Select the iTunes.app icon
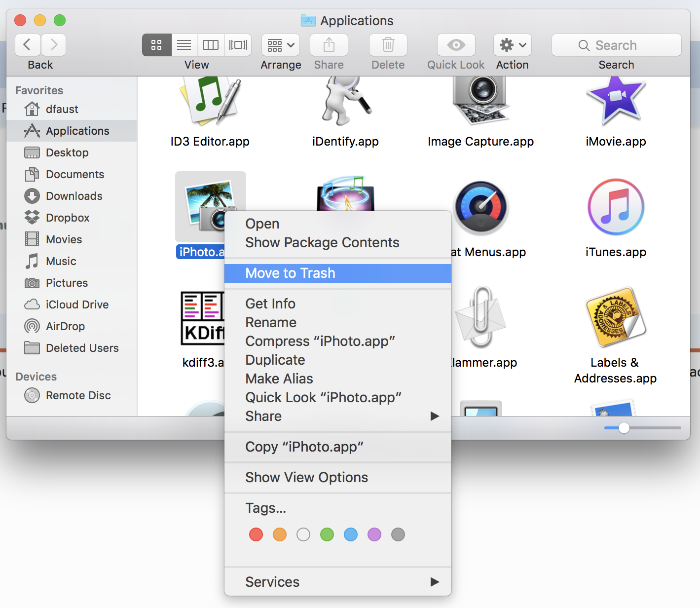700x608 pixels. [x=616, y=207]
